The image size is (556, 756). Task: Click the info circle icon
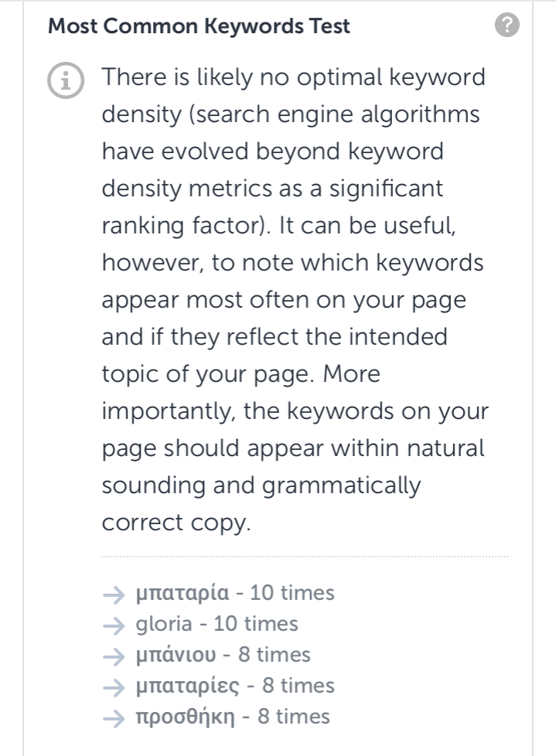[x=66, y=80]
